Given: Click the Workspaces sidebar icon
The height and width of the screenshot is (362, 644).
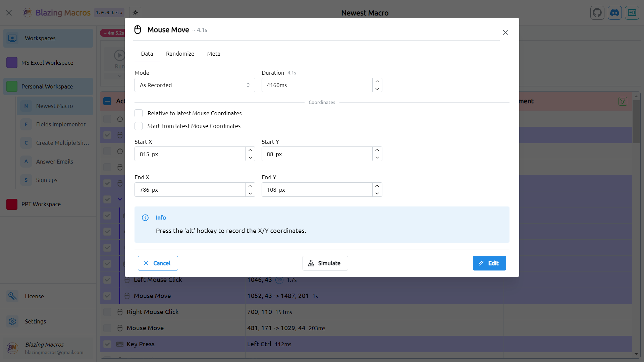Looking at the screenshot, I should click(12, 38).
